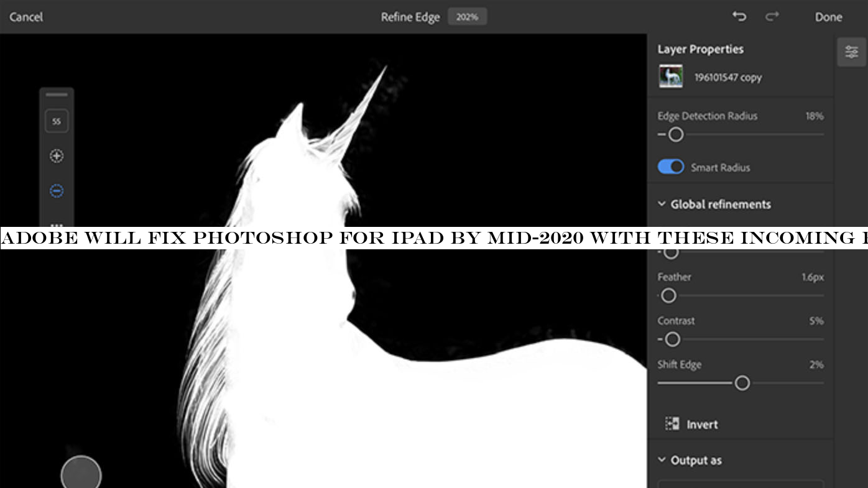The width and height of the screenshot is (868, 488).
Task: Click the 2% Shift Edge value
Action: click(x=816, y=364)
